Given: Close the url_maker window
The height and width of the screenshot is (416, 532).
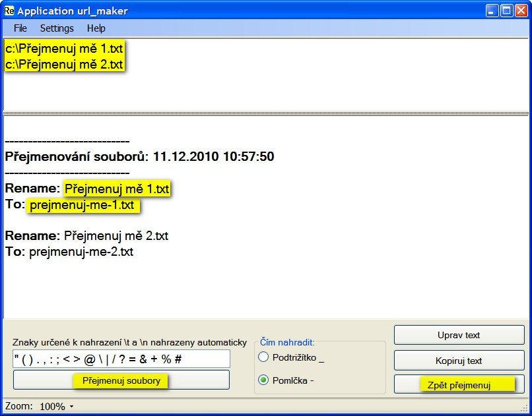Looking at the screenshot, I should [x=521, y=11].
